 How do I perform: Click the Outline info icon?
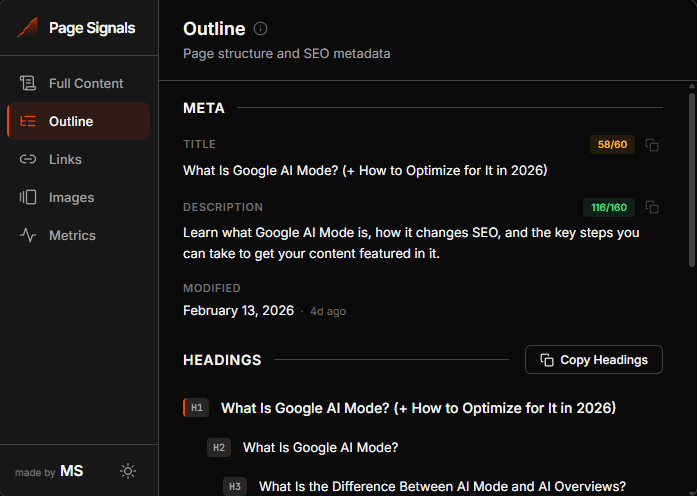pos(260,29)
